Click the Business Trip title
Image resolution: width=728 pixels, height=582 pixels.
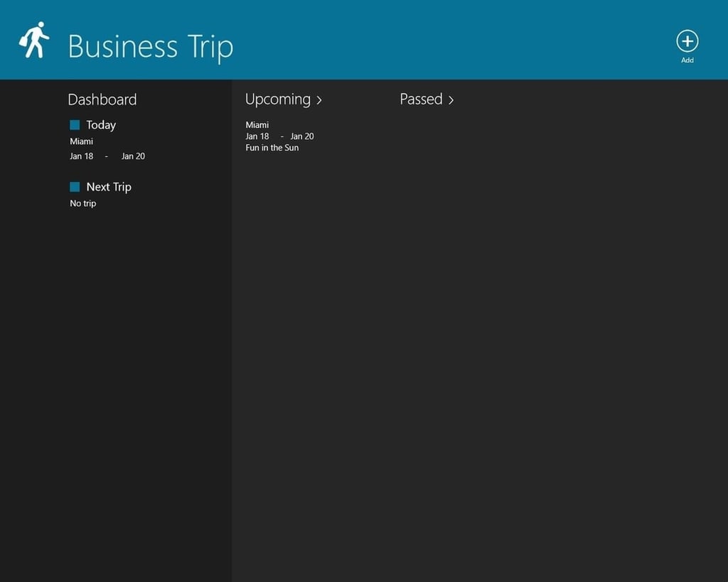pos(151,46)
